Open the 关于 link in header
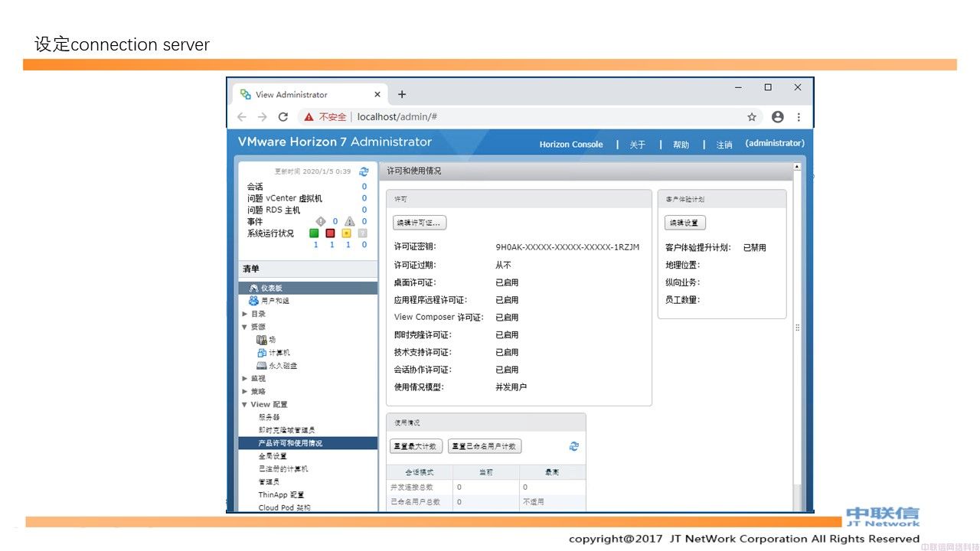The height and width of the screenshot is (551, 980). 638,145
